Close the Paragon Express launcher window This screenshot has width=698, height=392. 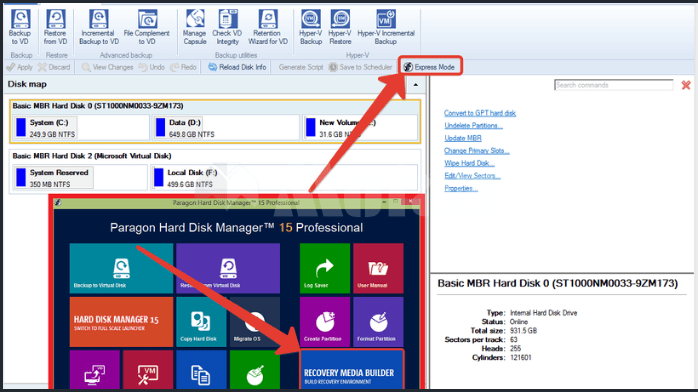pyautogui.click(x=410, y=202)
